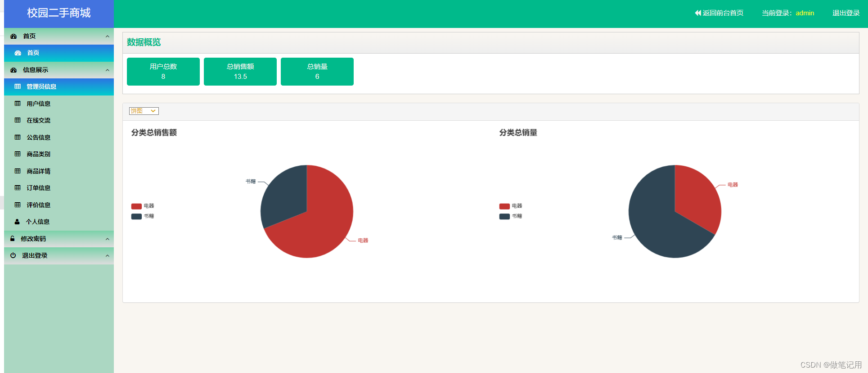Open 管理员信息 page
The image size is (868, 373).
(x=59, y=86)
